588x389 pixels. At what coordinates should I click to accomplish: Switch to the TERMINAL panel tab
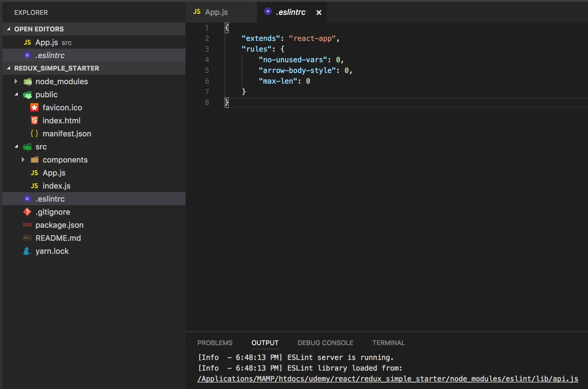click(388, 343)
